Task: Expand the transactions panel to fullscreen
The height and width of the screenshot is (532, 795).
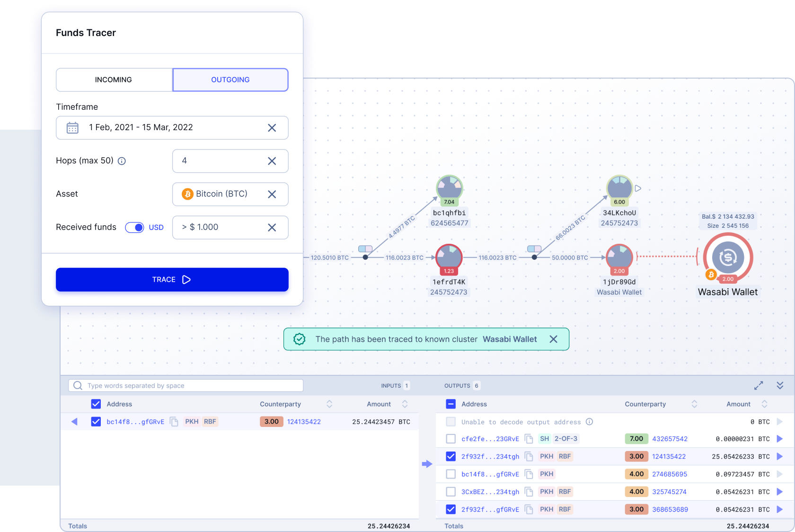Action: tap(759, 386)
